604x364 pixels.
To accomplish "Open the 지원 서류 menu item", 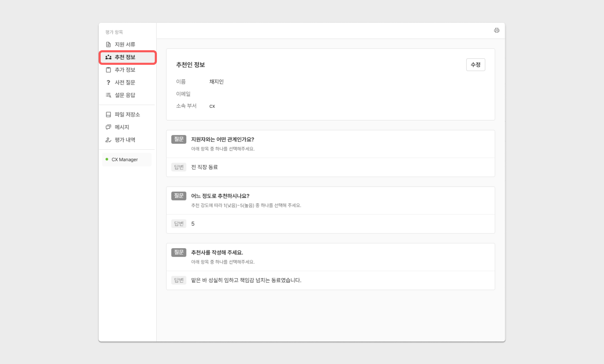I will (125, 44).
